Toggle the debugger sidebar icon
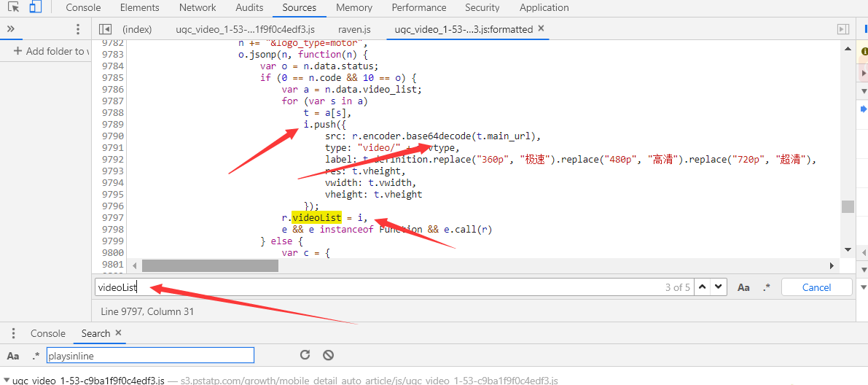Viewport: 868px width, 385px height. (843, 29)
